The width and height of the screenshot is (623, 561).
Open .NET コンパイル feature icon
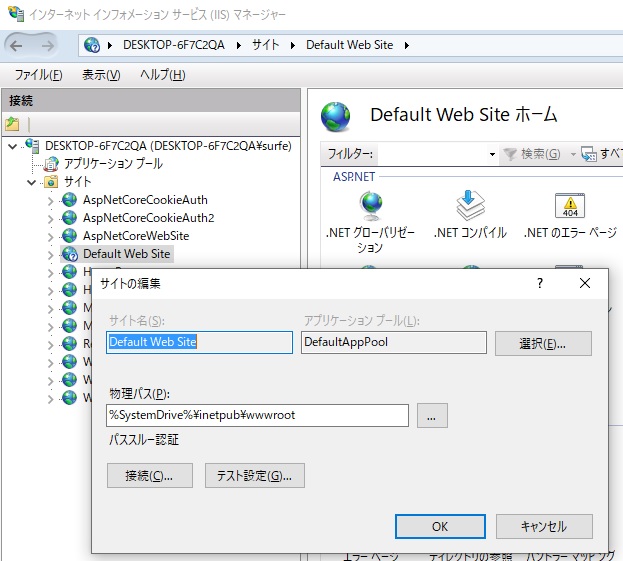(x=470, y=206)
